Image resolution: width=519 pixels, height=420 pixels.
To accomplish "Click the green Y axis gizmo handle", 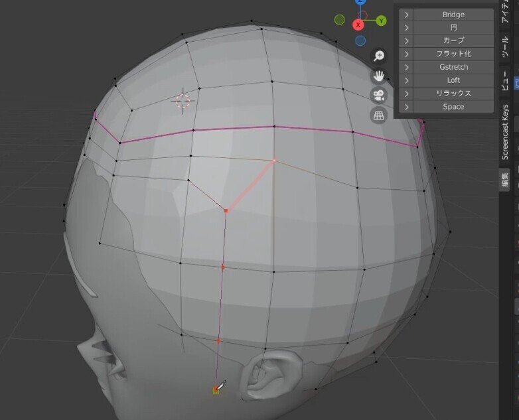I will (382, 21).
